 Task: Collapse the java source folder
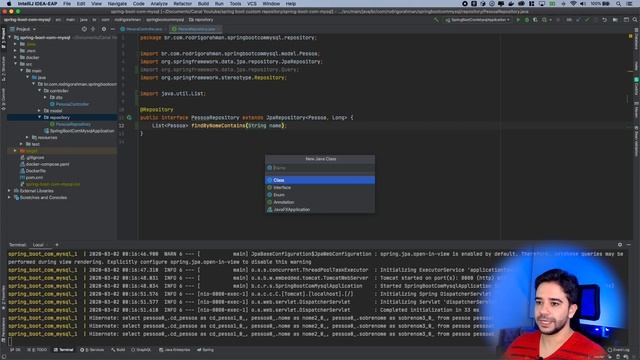click(28, 77)
